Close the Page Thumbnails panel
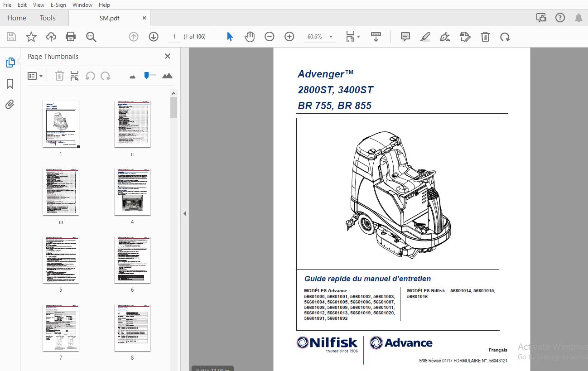This screenshot has width=588, height=371. (168, 56)
